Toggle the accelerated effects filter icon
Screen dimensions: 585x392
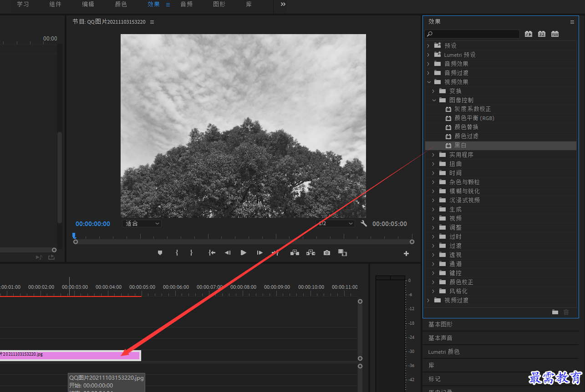tap(529, 34)
